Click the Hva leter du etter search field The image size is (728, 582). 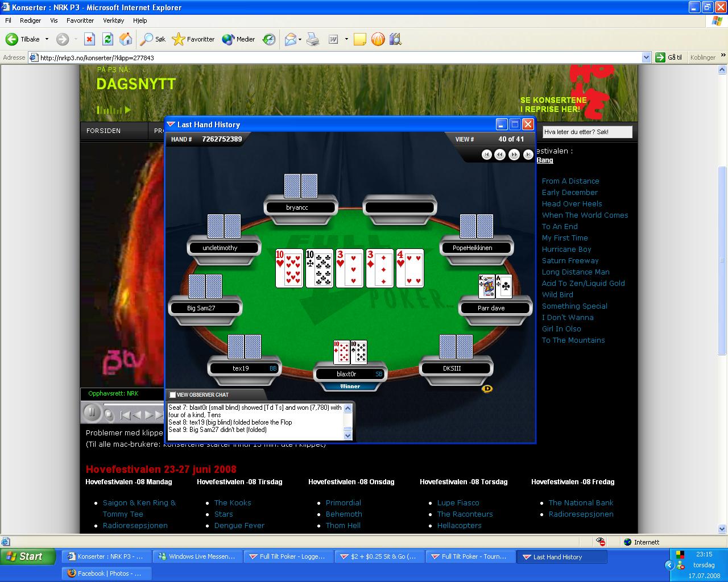click(587, 132)
